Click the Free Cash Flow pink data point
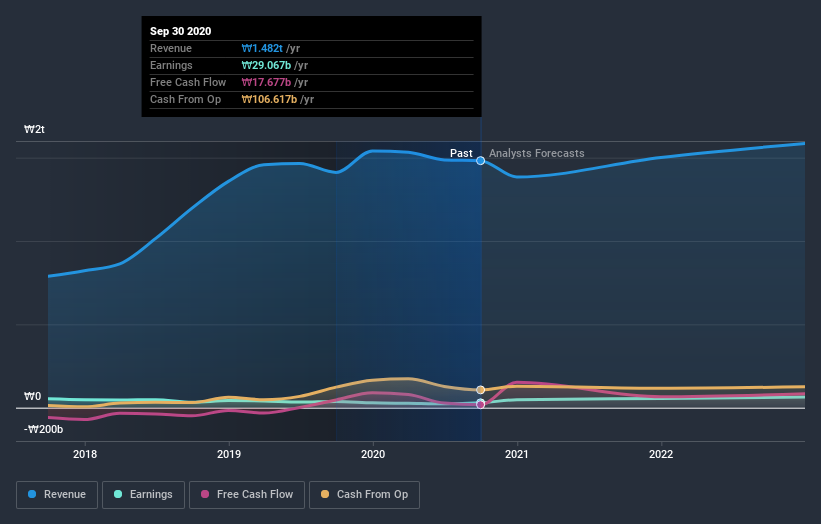 (480, 405)
